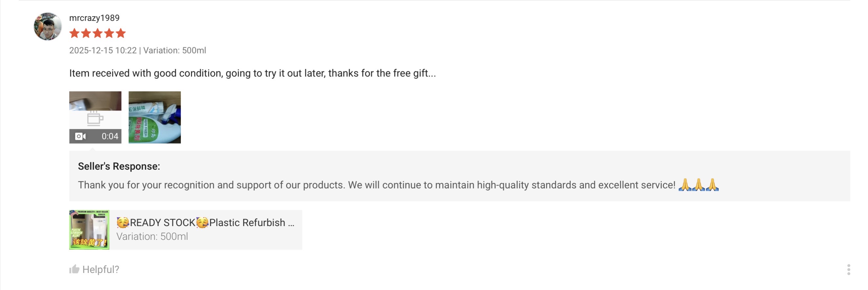Open the spray bottle review photo
The width and height of the screenshot is (868, 290).
155,117
